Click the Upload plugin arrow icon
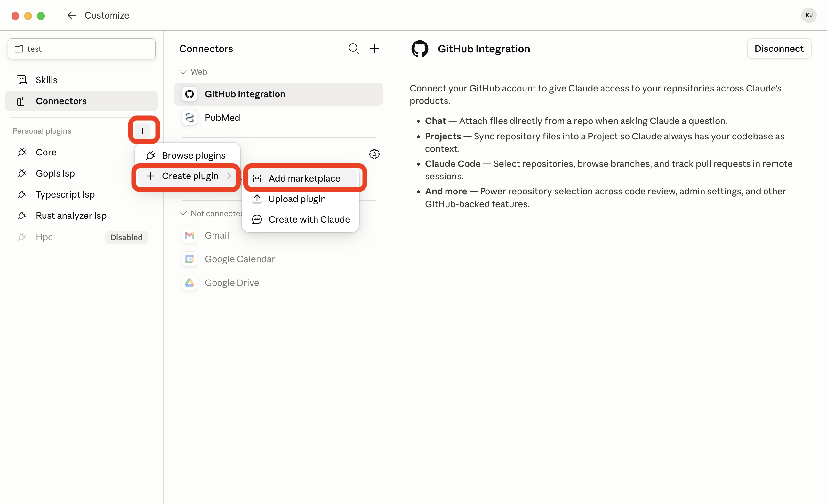The width and height of the screenshot is (827, 504). tap(257, 199)
